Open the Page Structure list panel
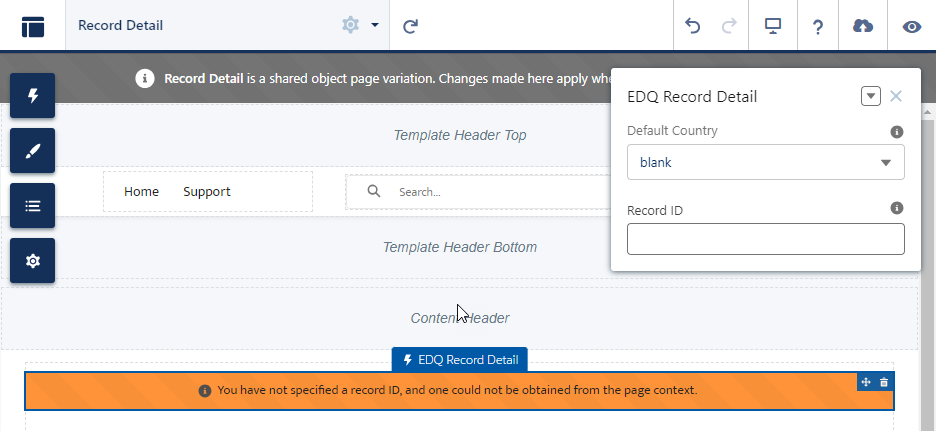The width and height of the screenshot is (936, 431). [32, 206]
